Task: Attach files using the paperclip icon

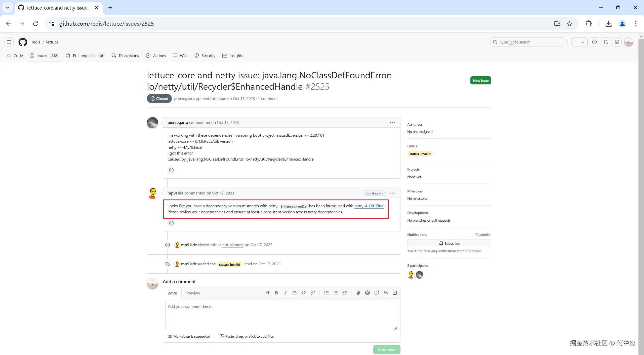Action: pyautogui.click(x=358, y=293)
